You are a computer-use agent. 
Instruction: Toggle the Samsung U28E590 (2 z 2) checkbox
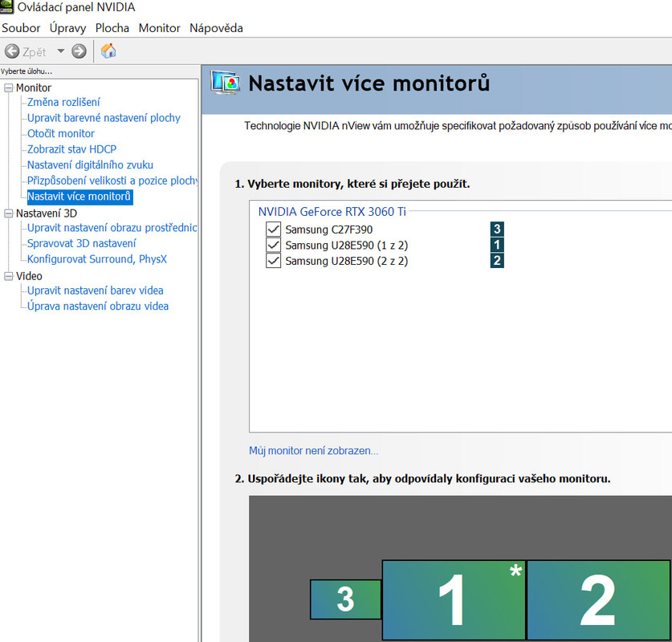274,261
